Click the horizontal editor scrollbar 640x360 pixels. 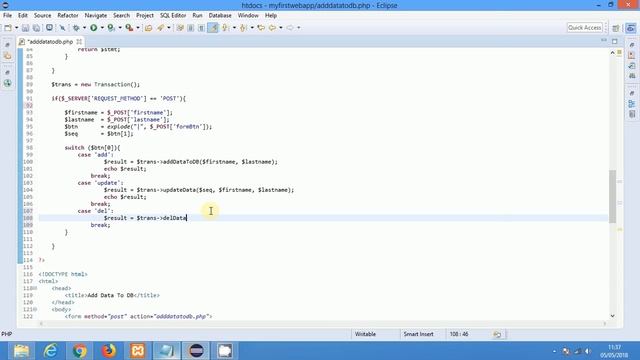pos(322,324)
